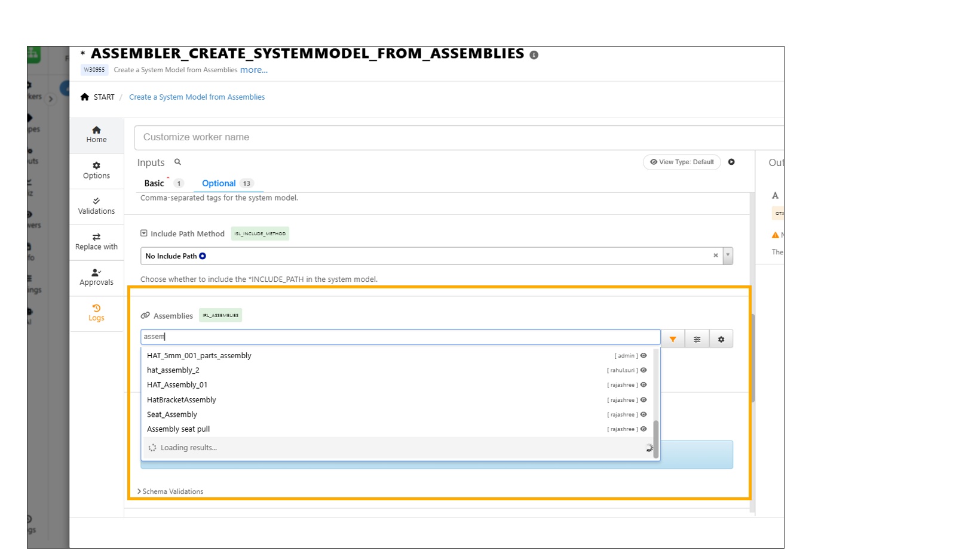Click the more... link under the title
The image size is (956, 560).
tap(254, 70)
